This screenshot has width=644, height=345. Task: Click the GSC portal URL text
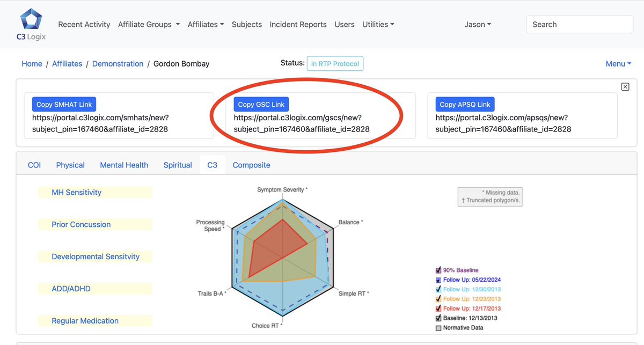click(302, 123)
